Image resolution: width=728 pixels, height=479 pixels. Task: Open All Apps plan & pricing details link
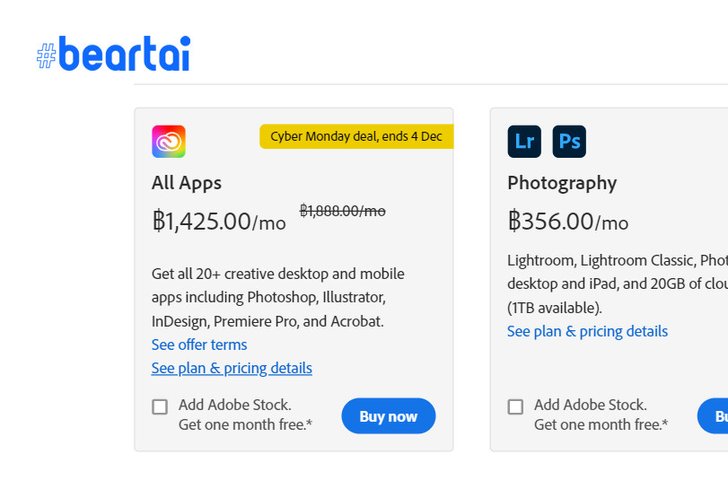pos(232,368)
